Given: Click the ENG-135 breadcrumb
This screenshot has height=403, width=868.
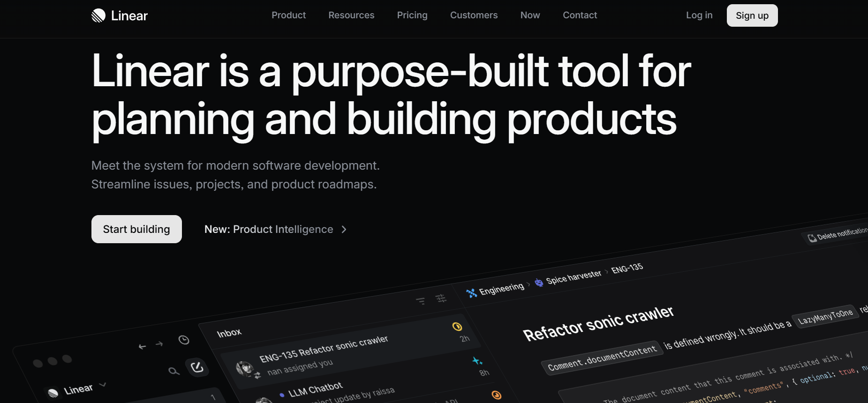Looking at the screenshot, I should [627, 269].
